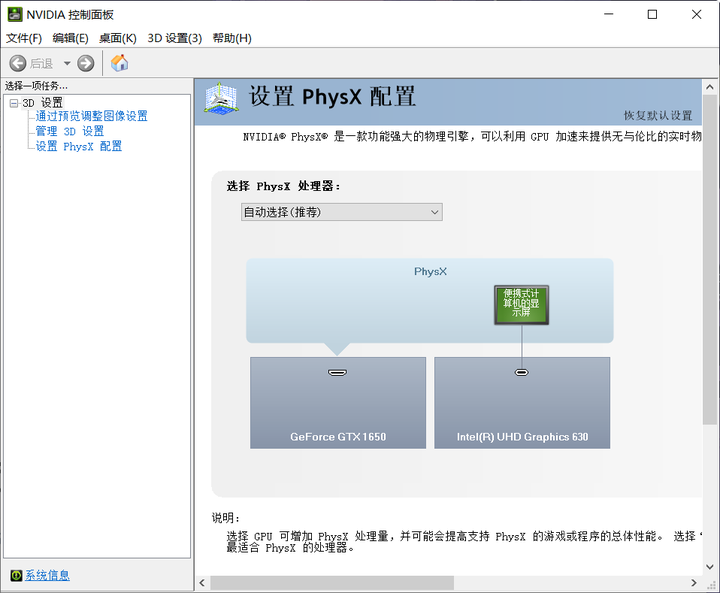Click the Intel UHD Graphics connector icon

[x=522, y=373]
